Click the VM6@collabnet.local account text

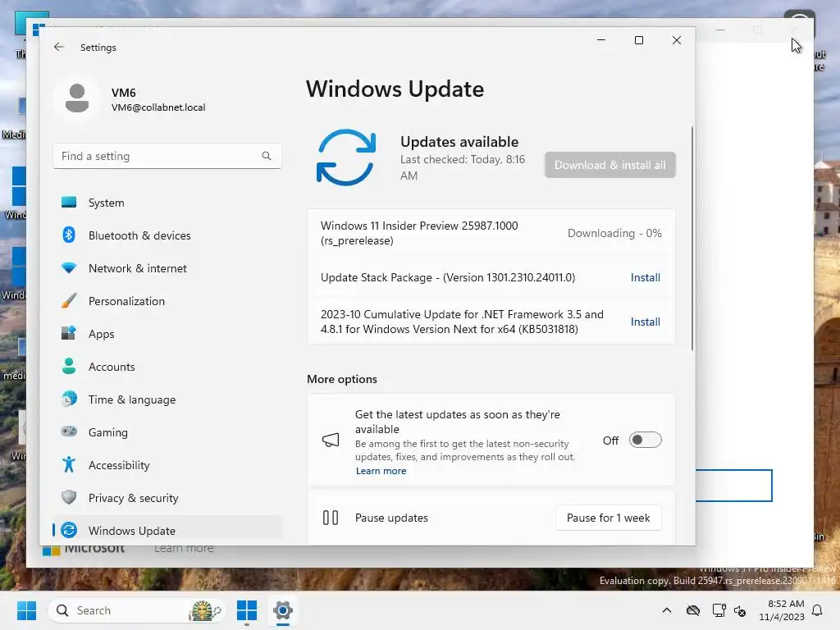pos(158,107)
